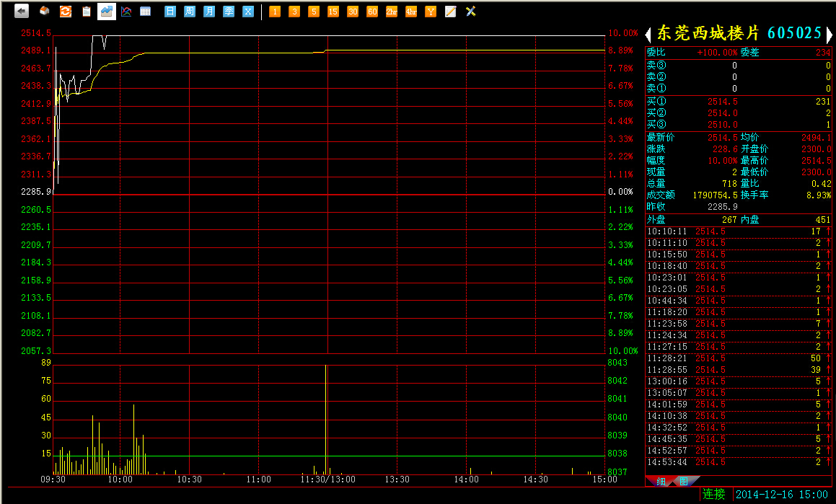Click the 成交额 value 1790754.5
836x504 pixels.
(715, 195)
